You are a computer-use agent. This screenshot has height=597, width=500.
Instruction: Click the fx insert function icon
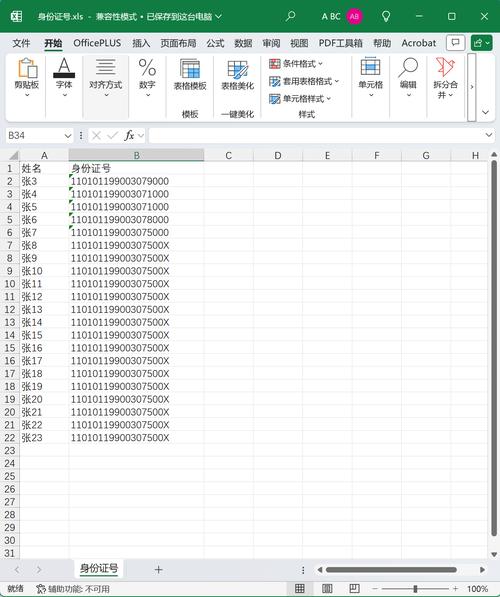pyautogui.click(x=129, y=136)
